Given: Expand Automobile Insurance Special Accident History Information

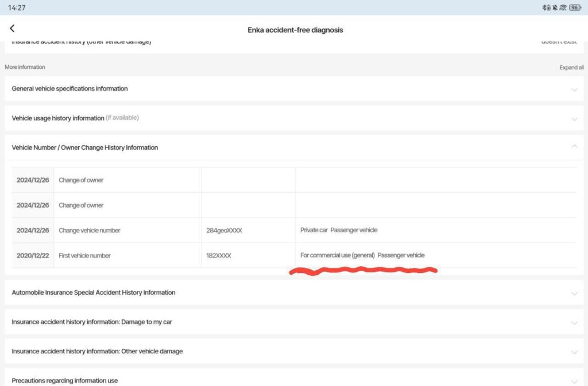Looking at the screenshot, I should [x=294, y=293].
